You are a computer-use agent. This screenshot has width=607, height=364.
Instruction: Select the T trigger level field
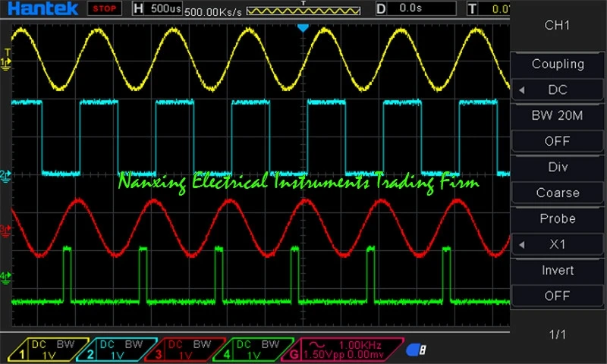click(x=489, y=8)
